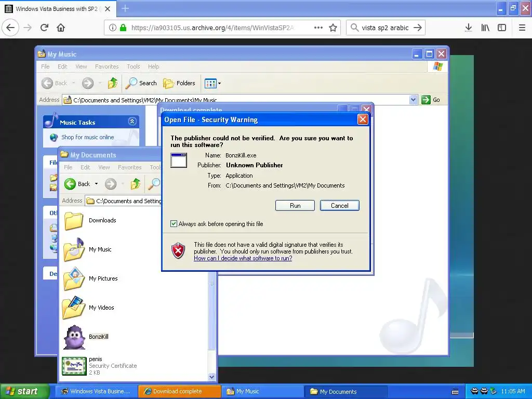
Task: Close the Windows Vista Business browser tab
Action: [108, 9]
